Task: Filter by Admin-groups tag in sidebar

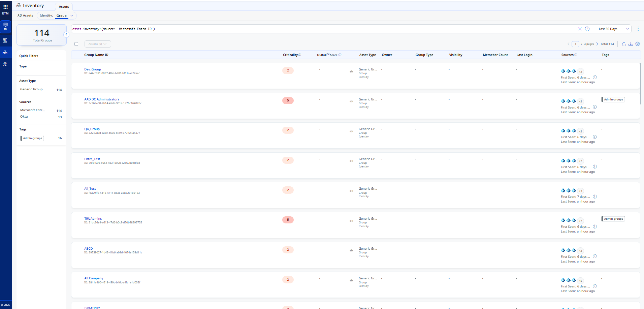Action: [32, 138]
